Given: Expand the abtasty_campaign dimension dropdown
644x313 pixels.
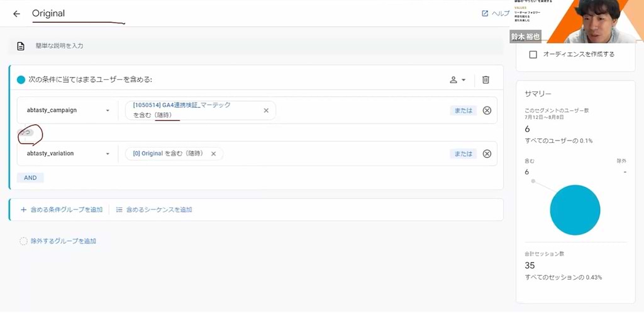Looking at the screenshot, I should point(108,110).
